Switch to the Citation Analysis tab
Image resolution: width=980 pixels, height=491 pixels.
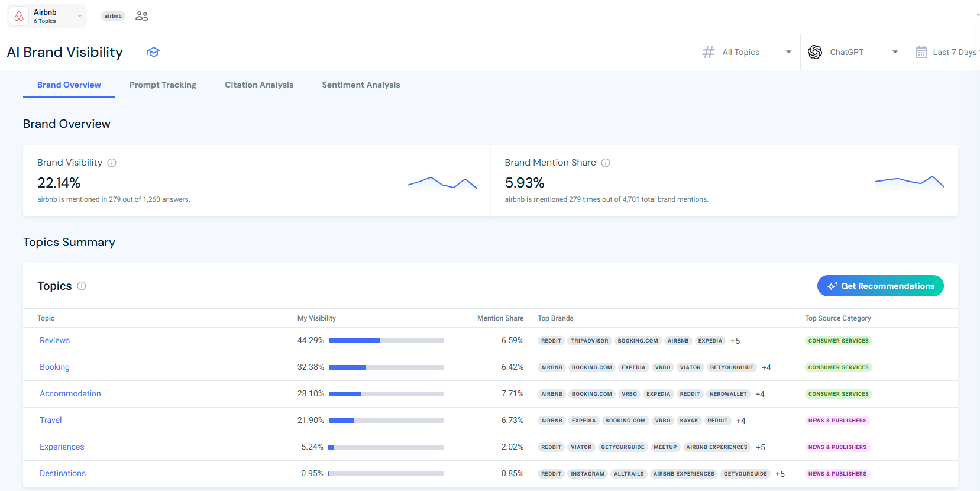259,85
